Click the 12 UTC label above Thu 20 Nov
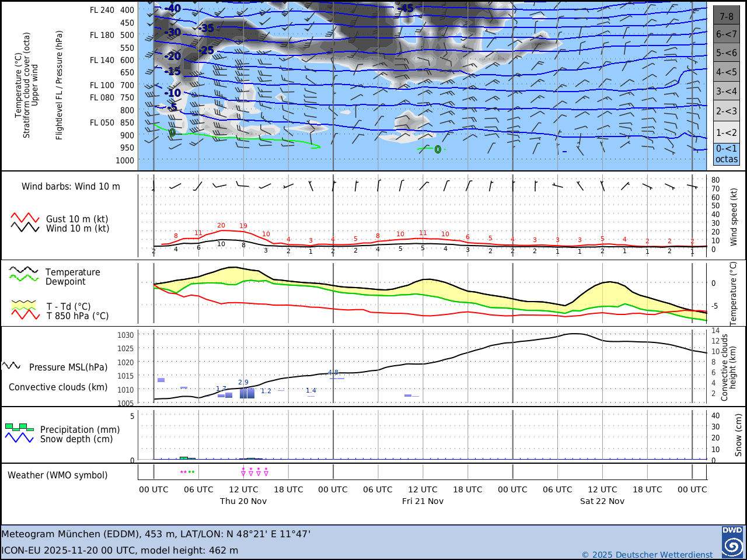 click(x=243, y=489)
